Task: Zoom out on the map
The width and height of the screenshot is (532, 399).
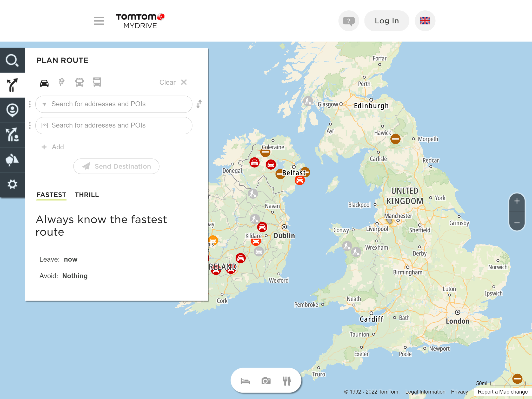Action: coord(517,223)
